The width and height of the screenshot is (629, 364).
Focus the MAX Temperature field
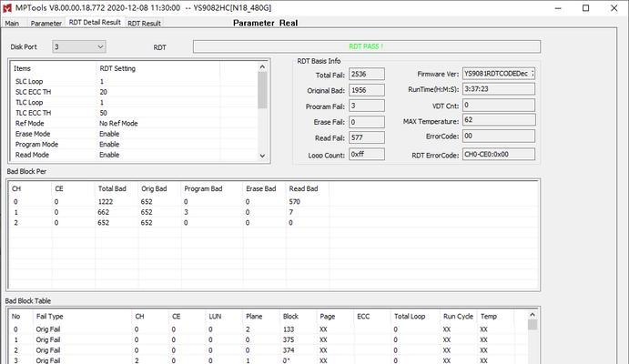click(498, 120)
